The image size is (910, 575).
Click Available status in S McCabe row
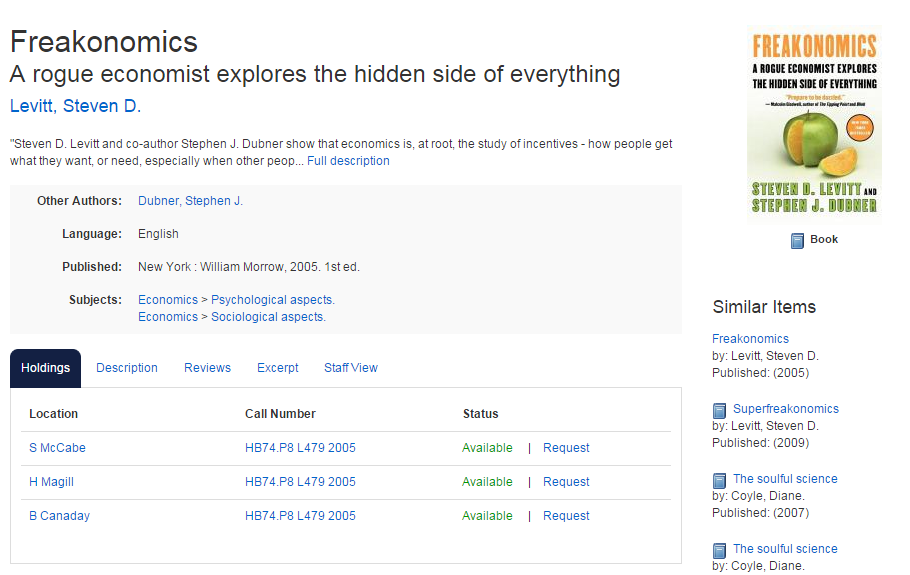tap(487, 448)
